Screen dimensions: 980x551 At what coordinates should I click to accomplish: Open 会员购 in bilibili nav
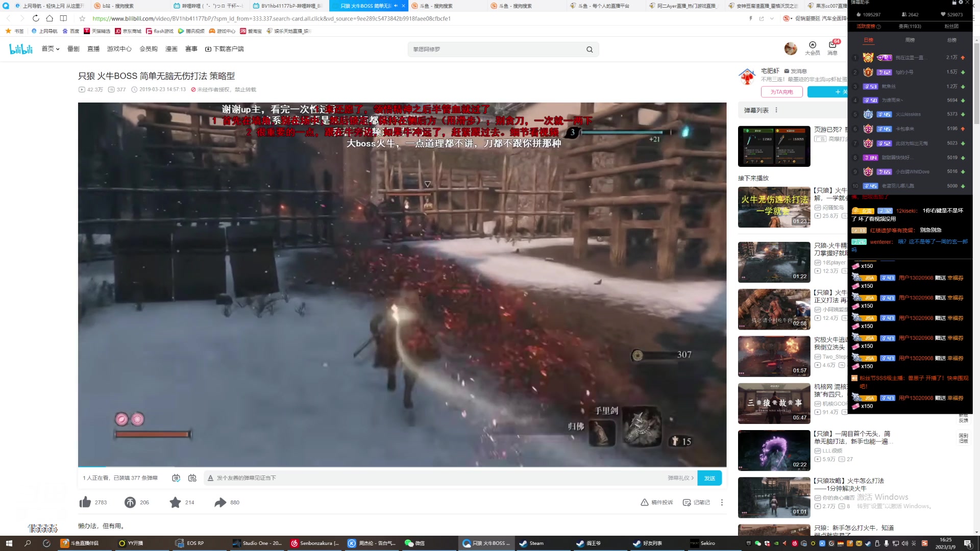(149, 49)
